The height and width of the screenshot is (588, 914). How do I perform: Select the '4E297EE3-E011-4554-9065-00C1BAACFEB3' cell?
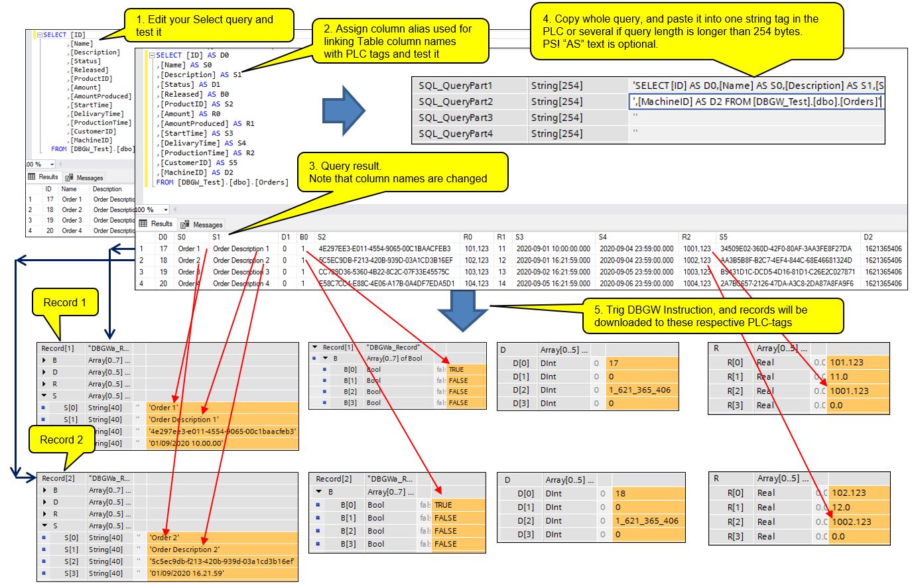coord(384,249)
